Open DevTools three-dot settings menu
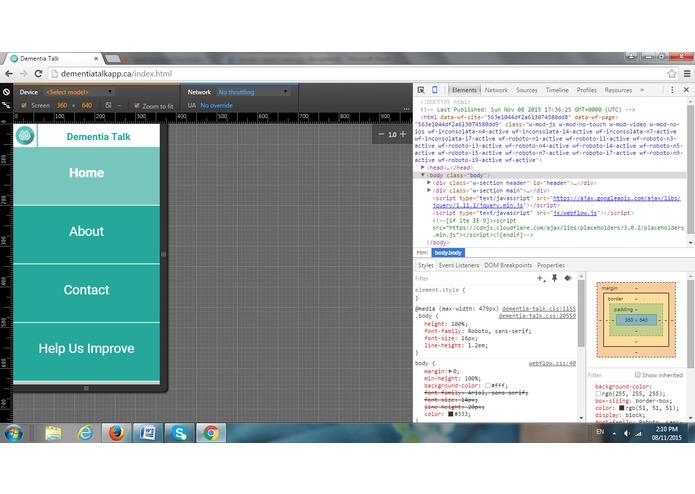This screenshot has height=494, width=695. (x=672, y=90)
